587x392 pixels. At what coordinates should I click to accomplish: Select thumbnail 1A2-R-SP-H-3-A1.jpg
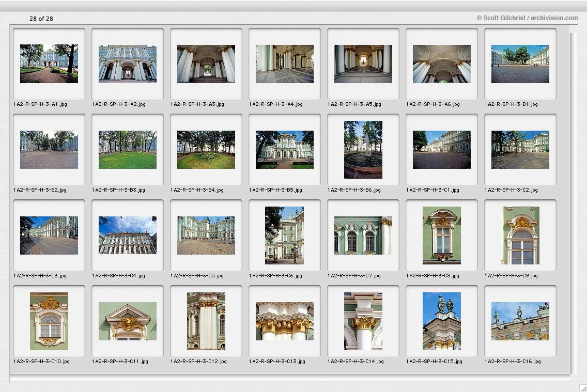click(49, 64)
